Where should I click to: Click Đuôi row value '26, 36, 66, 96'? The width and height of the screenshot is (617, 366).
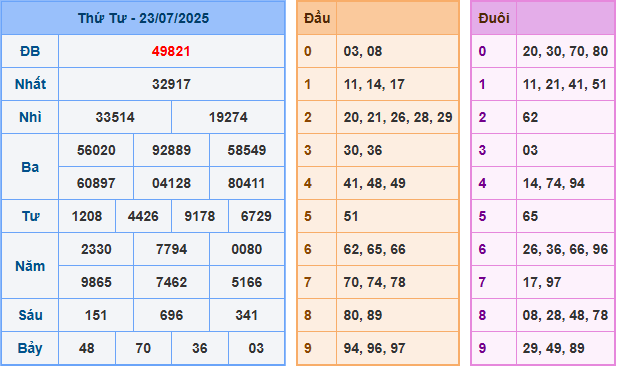(x=565, y=250)
